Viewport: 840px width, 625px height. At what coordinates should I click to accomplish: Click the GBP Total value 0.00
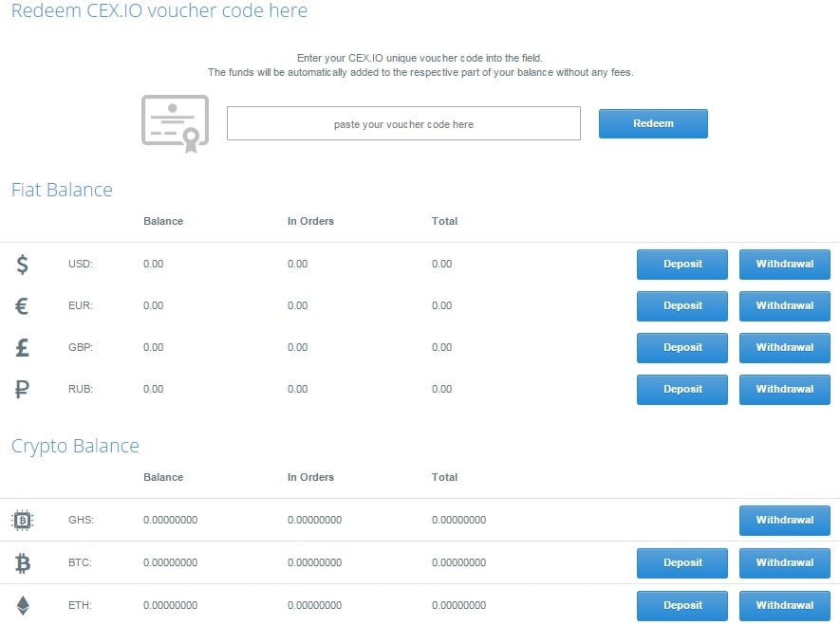[442, 347]
